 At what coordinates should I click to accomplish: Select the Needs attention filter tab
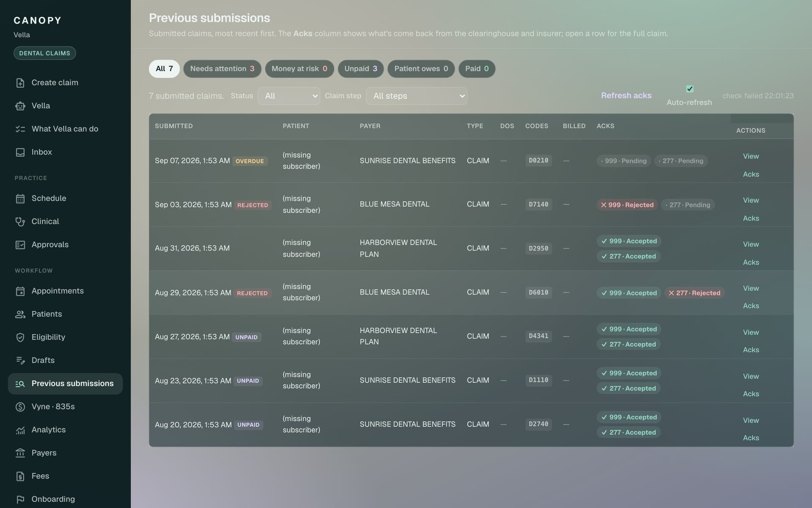point(222,69)
